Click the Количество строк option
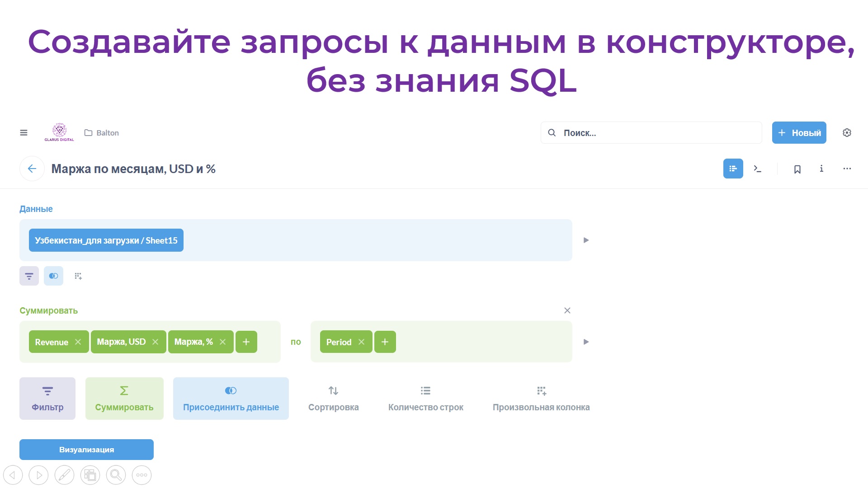This screenshot has width=868, height=488. 425,399
